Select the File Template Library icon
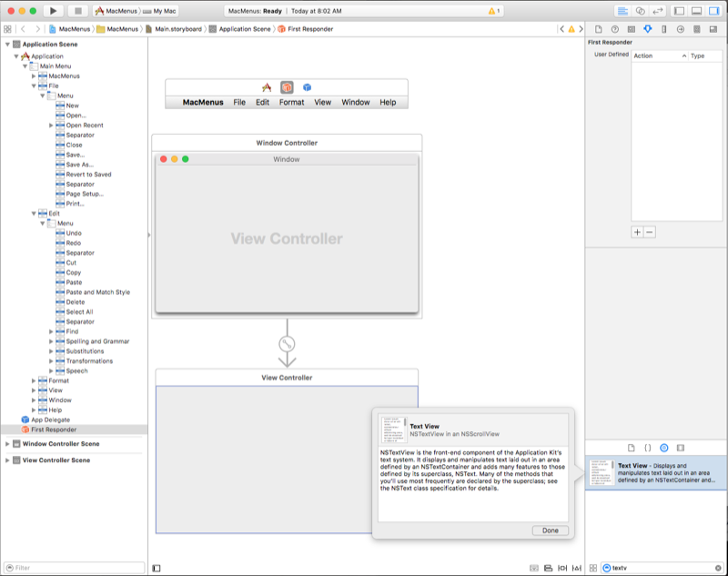The height and width of the screenshot is (576, 728). [x=631, y=448]
